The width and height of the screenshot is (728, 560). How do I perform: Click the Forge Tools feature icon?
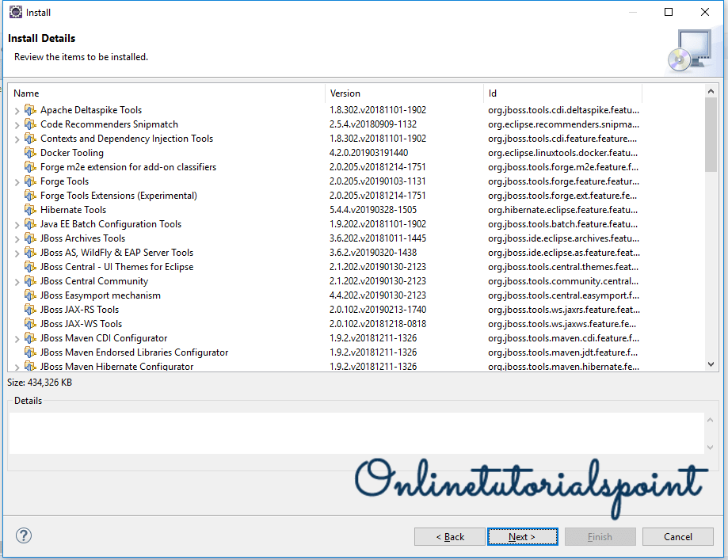pyautogui.click(x=30, y=181)
